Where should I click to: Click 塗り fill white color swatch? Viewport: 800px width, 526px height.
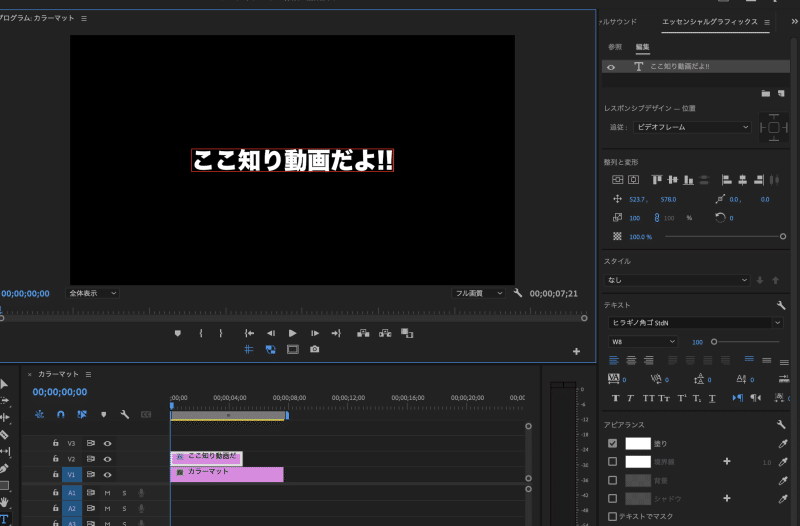point(638,443)
